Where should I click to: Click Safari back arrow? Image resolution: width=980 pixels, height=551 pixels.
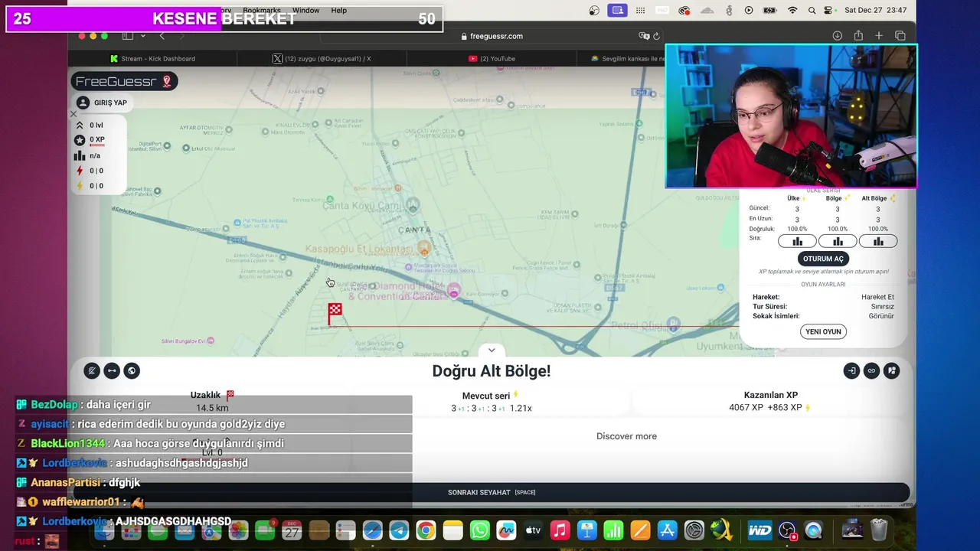tap(162, 36)
